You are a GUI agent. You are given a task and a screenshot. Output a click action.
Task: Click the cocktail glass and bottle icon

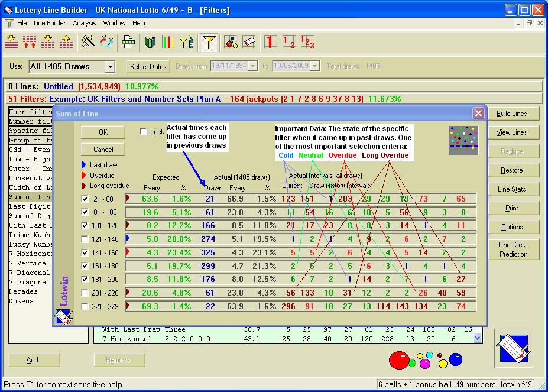coord(187,42)
